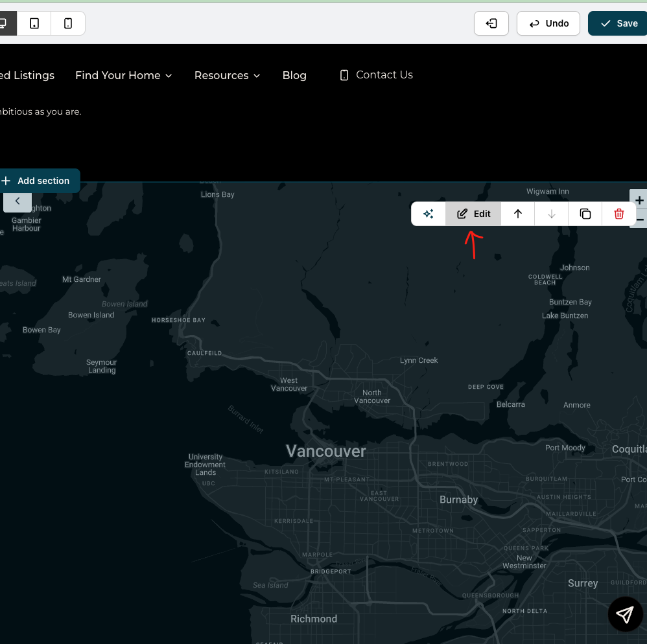Zoom in on the map
The image size is (647, 644).
tap(639, 200)
